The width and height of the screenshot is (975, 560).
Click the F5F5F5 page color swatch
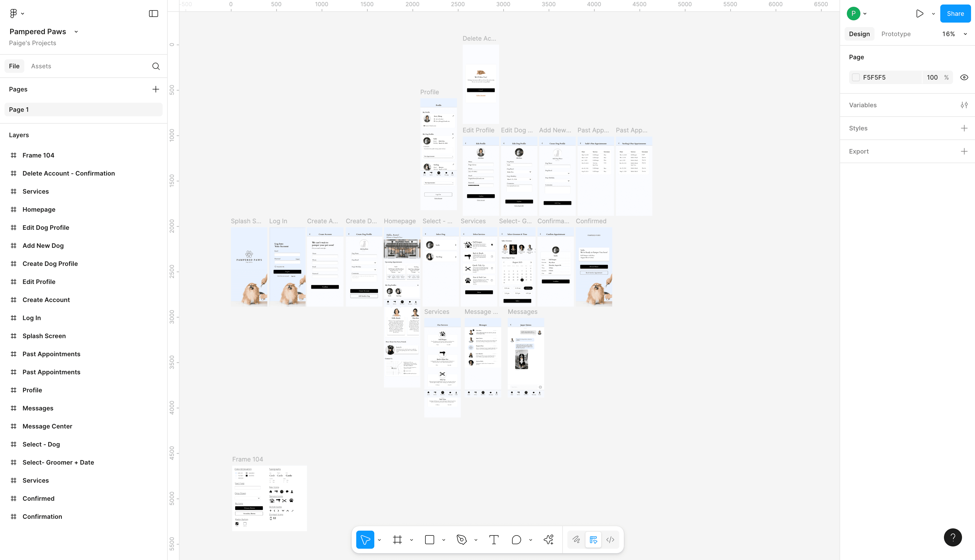(x=856, y=77)
